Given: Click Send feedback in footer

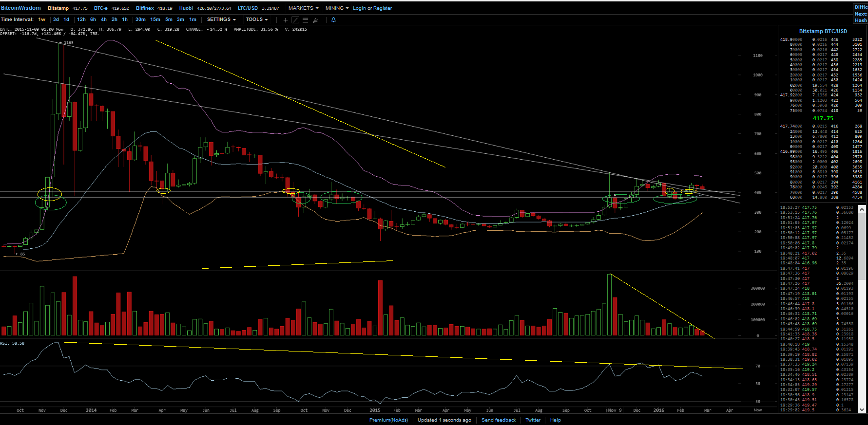Looking at the screenshot, I should (499, 420).
